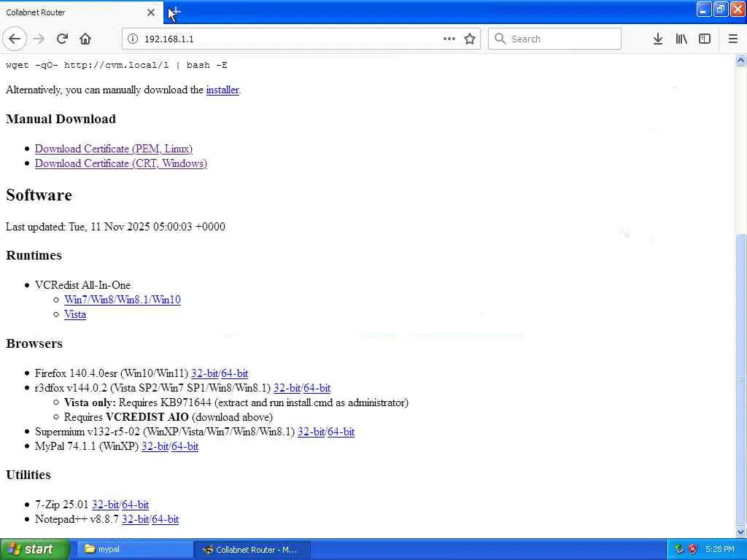Image resolution: width=747 pixels, height=560 pixels.
Task: Download Certificate (CRT, Windows) link
Action: pos(121,163)
